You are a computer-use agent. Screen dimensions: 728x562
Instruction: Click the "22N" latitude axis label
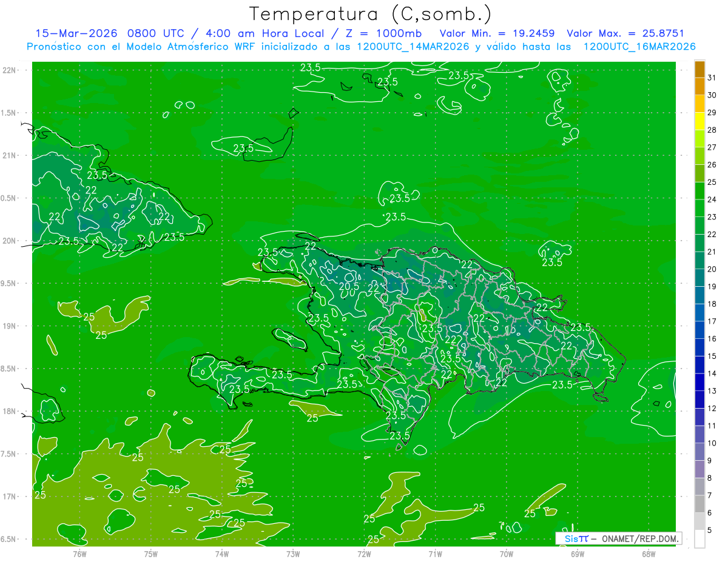pos(10,70)
